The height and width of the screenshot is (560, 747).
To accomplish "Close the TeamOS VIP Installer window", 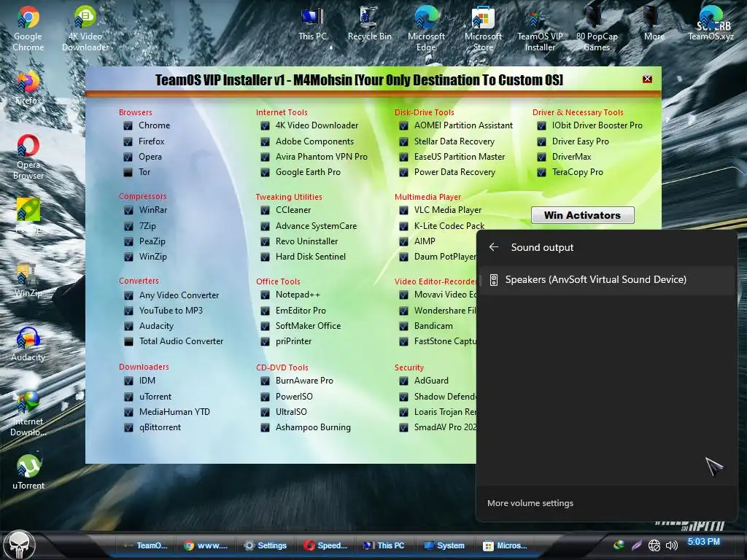I will click(x=647, y=79).
